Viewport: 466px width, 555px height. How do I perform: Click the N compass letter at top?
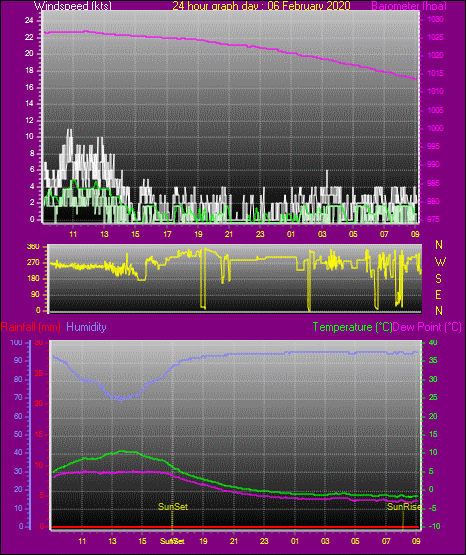tap(439, 245)
